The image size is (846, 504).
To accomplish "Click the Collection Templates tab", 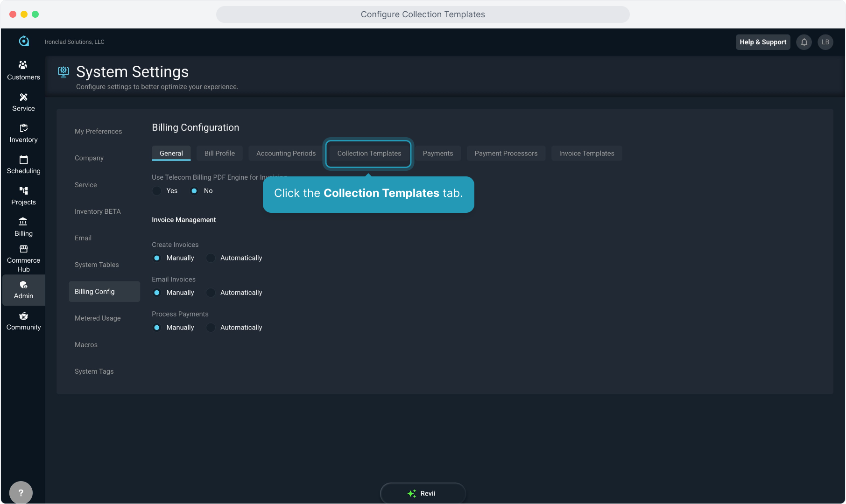I will click(x=369, y=154).
